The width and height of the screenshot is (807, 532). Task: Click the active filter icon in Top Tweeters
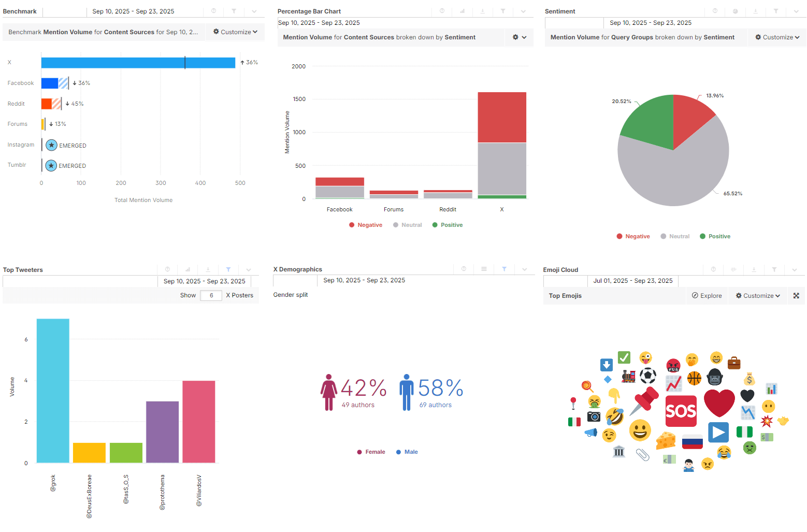point(228,269)
